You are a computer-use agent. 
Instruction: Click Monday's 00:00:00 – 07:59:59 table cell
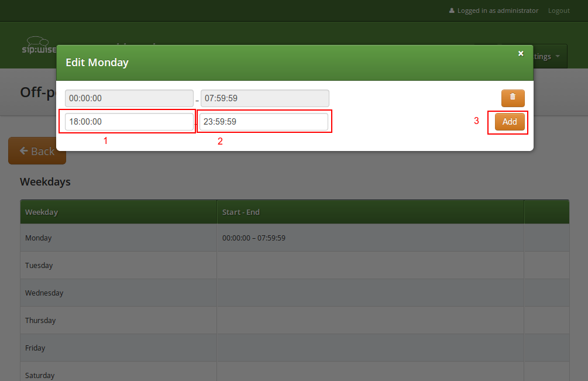click(253, 238)
